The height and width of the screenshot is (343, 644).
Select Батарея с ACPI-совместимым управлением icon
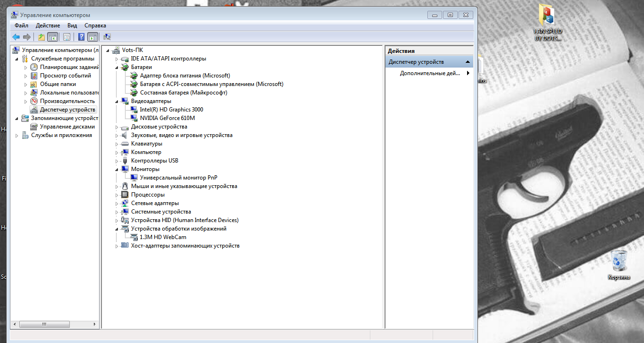pos(134,84)
